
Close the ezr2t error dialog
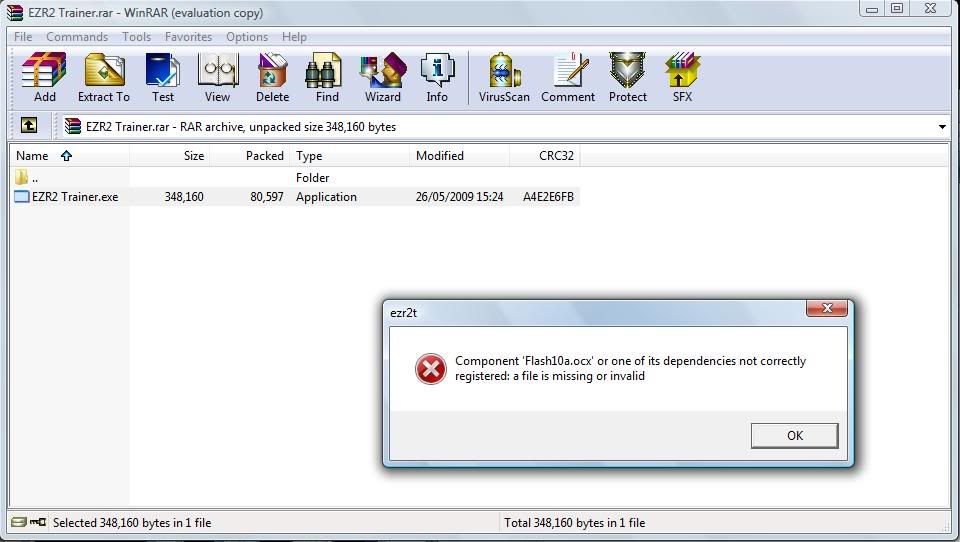[x=827, y=311]
